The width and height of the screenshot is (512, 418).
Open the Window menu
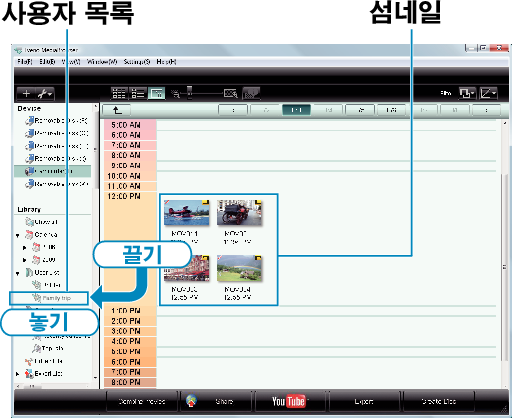102,62
